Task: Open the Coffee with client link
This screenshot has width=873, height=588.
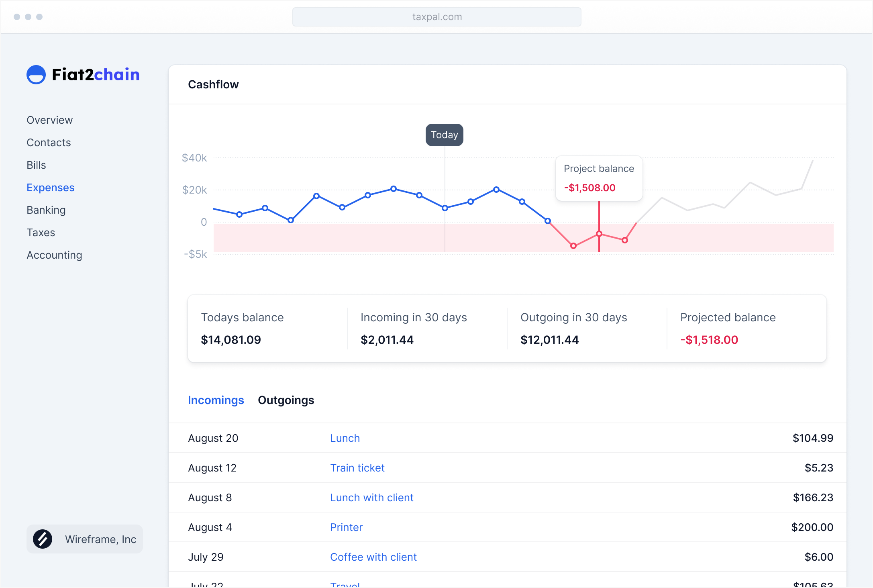Action: click(373, 557)
